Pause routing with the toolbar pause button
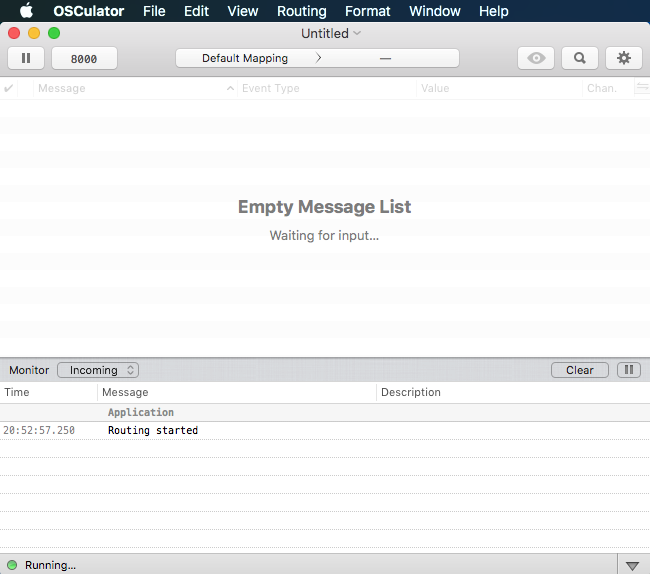 [26, 58]
